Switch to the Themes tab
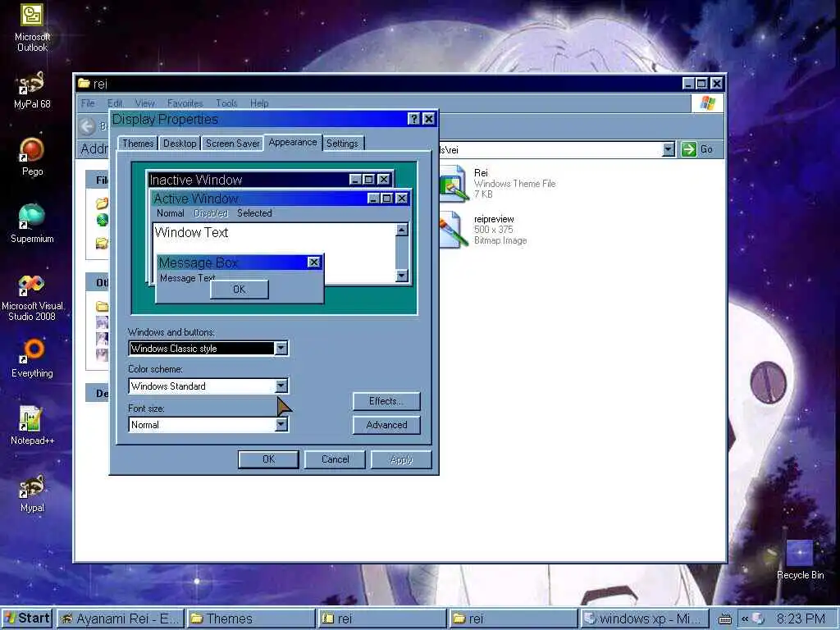The width and height of the screenshot is (840, 630). point(138,144)
